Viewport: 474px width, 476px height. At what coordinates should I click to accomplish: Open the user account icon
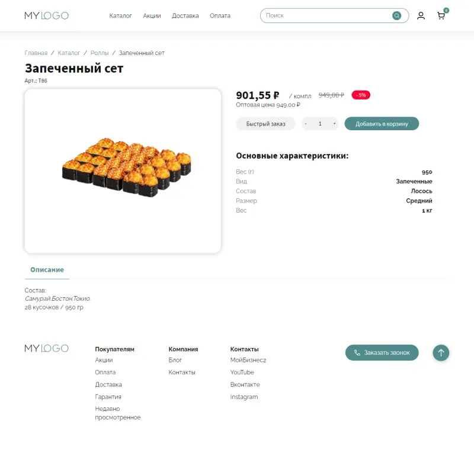coord(421,16)
